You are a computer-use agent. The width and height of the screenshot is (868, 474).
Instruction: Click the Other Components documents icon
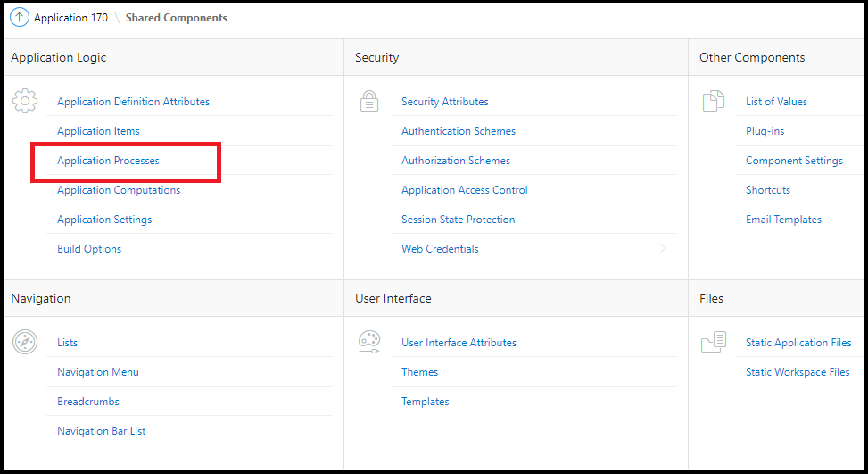coord(714,101)
